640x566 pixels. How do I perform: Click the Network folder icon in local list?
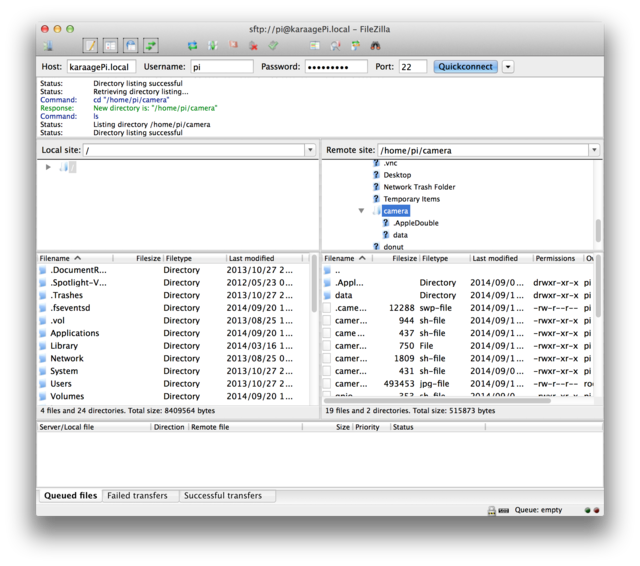(x=42, y=359)
